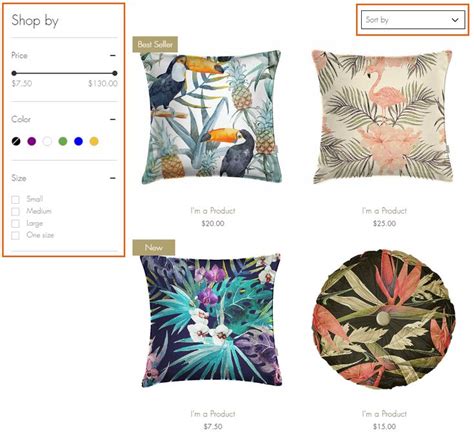Tick the One size checkbox
Screen dimensions: 474x439
coord(15,235)
